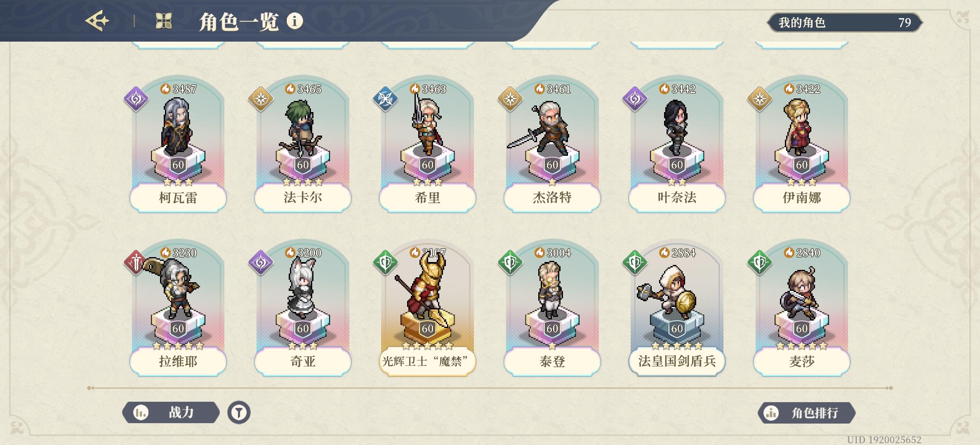Open the 角色排行 ranking button
980x445 pixels.
click(806, 413)
